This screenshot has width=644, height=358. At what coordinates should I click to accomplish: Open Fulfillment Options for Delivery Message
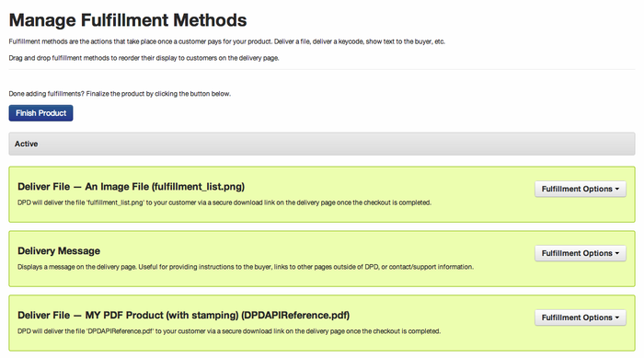coord(580,253)
